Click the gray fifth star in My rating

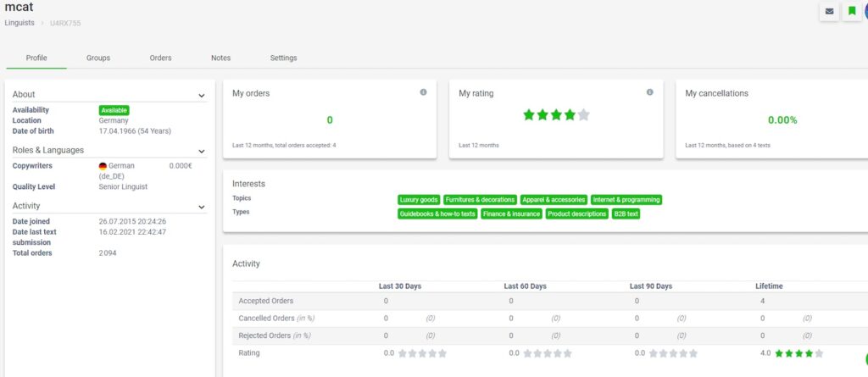(x=583, y=115)
